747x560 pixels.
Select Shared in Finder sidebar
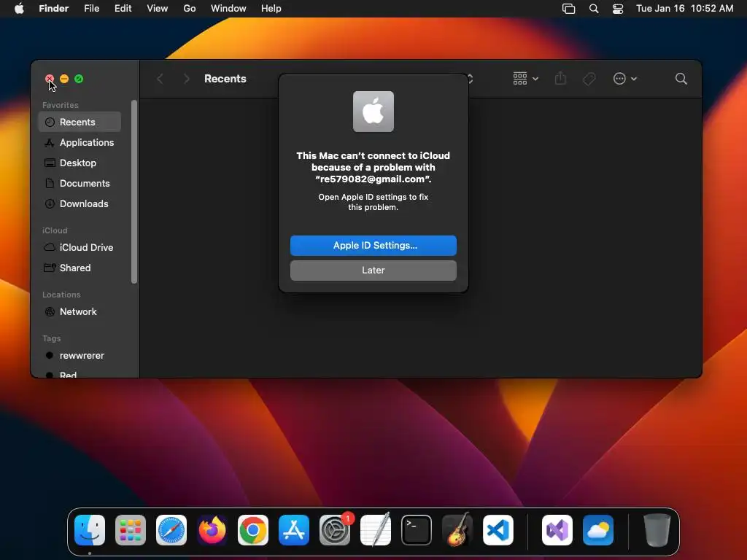click(80, 268)
